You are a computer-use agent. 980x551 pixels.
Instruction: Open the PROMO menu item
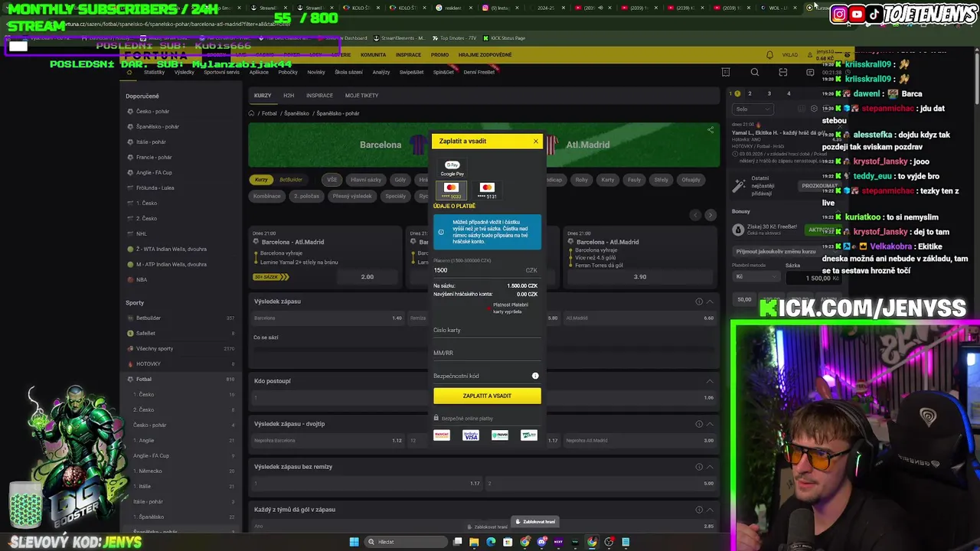point(439,55)
